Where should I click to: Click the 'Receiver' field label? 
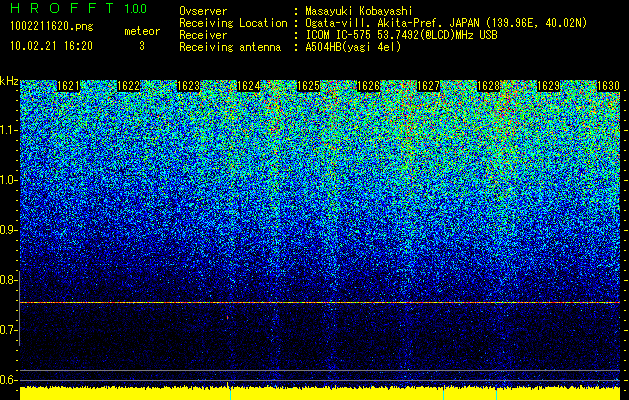click(203, 35)
